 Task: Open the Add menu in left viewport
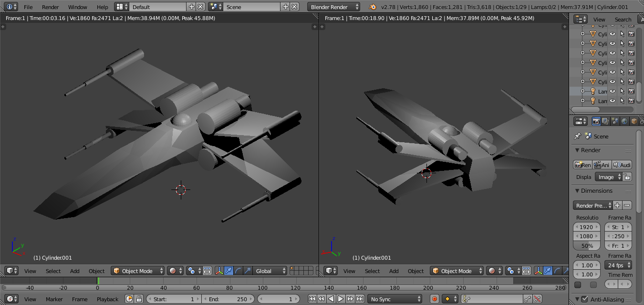tap(75, 271)
